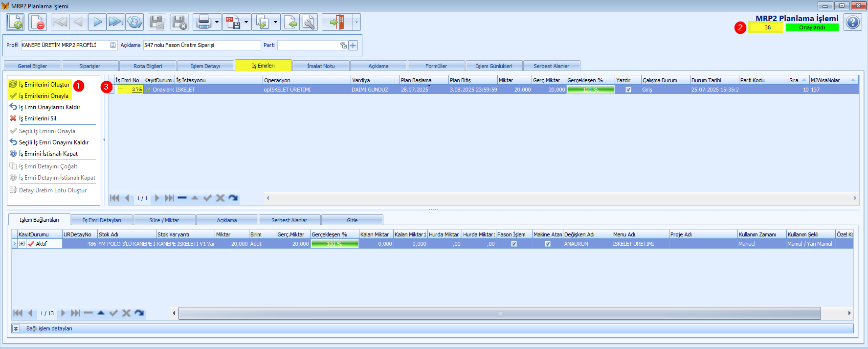Image resolution: width=868 pixels, height=349 pixels.
Task: Click the Açıklama text field
Action: tap(201, 45)
